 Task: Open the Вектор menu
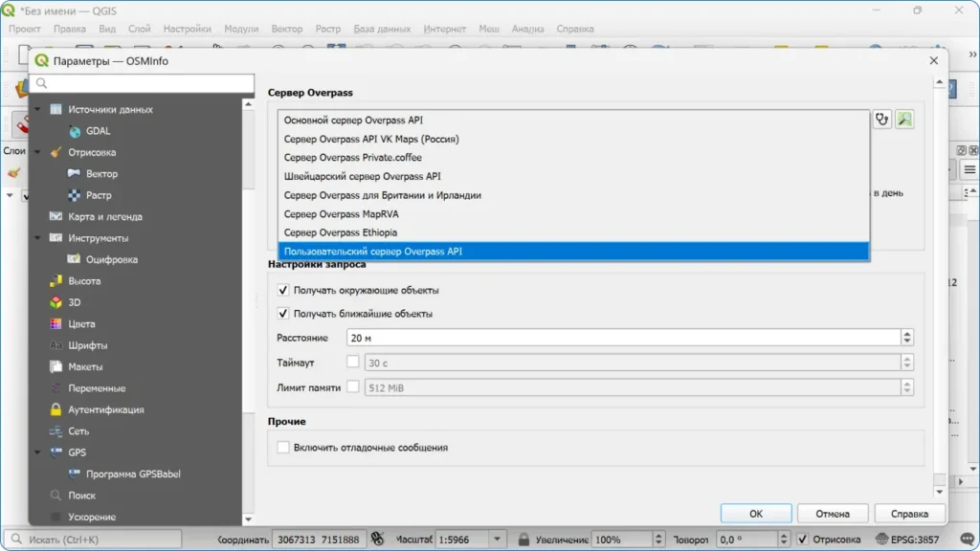point(287,29)
